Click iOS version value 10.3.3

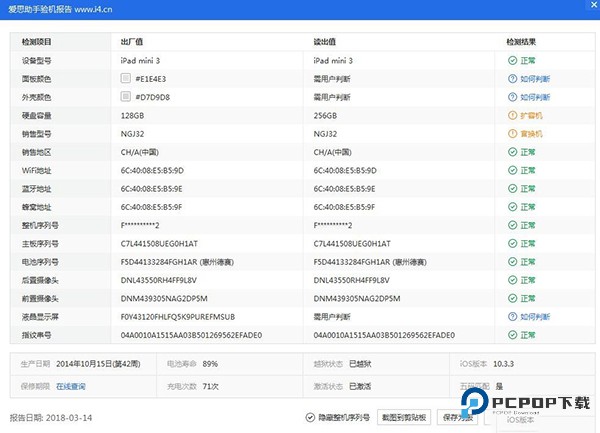click(x=503, y=364)
